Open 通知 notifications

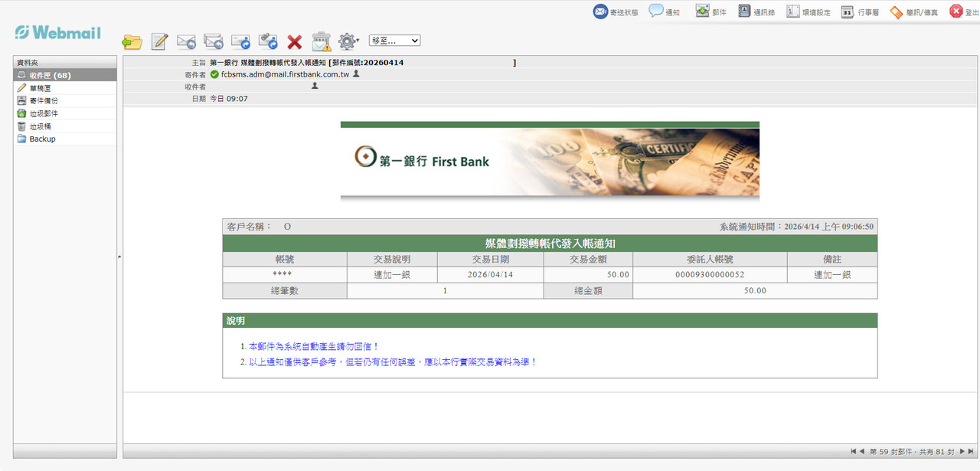pos(664,11)
